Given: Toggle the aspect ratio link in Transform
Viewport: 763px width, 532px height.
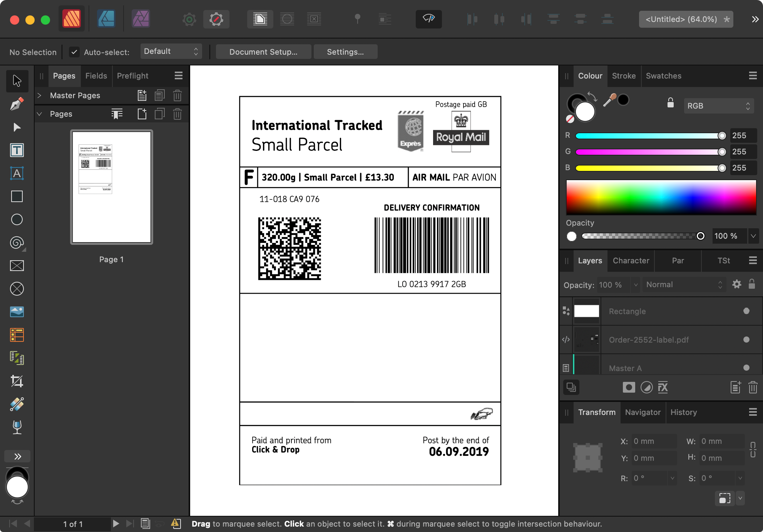Looking at the screenshot, I should (753, 450).
